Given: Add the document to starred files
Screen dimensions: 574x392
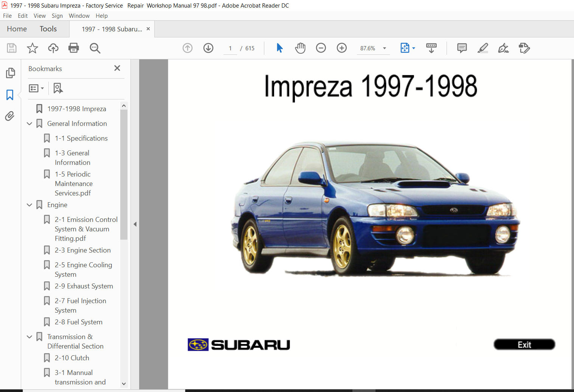Looking at the screenshot, I should click(33, 48).
